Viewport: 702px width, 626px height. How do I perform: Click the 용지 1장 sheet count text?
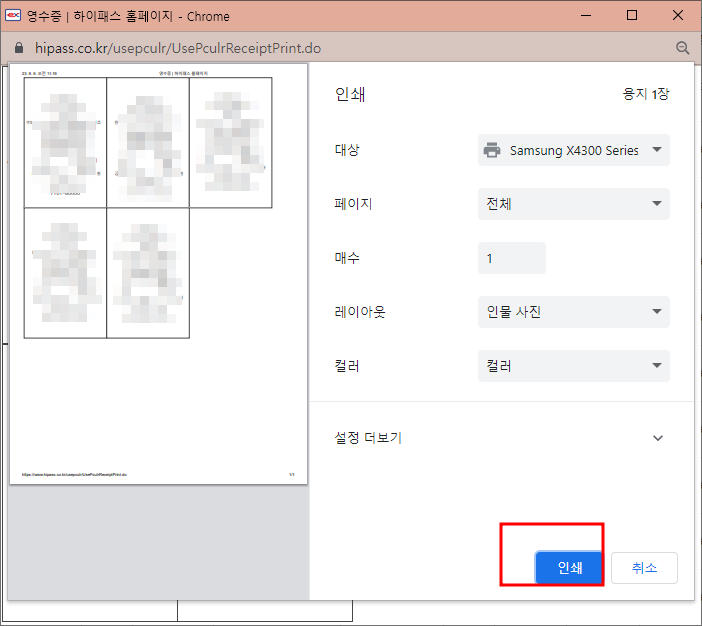pos(646,94)
